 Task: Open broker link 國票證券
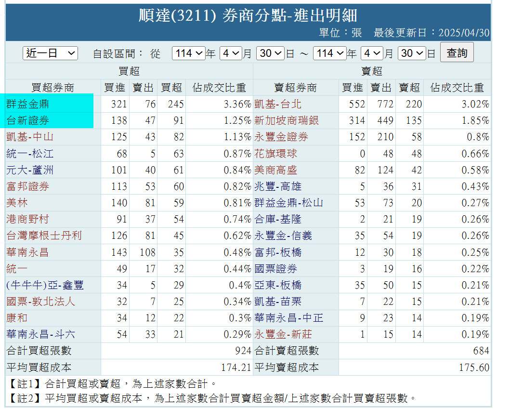[276, 269]
